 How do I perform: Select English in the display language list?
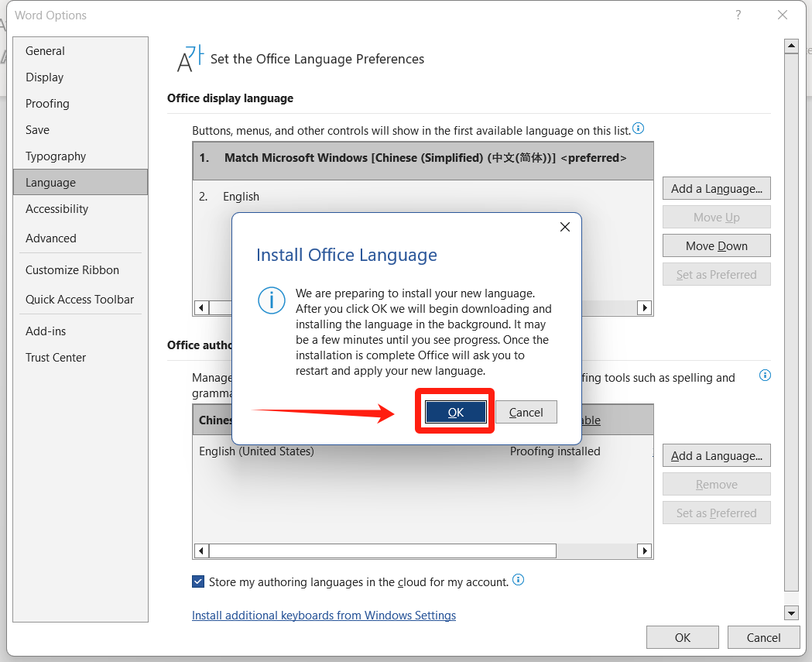point(242,197)
